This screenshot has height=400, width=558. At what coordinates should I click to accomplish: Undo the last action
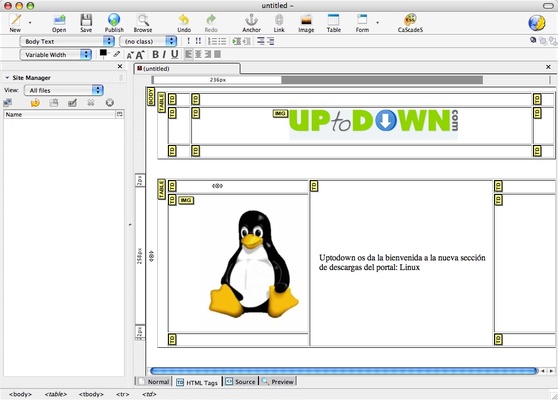[184, 20]
